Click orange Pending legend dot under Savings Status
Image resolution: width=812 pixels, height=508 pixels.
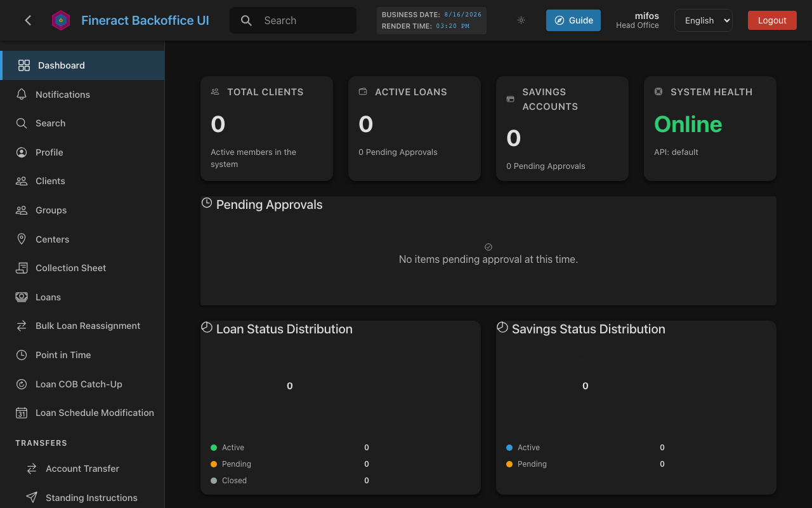pyautogui.click(x=509, y=464)
